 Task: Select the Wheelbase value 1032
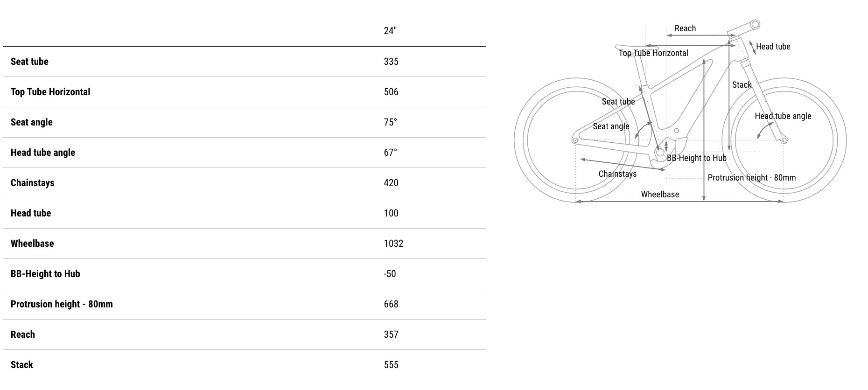[x=393, y=244]
